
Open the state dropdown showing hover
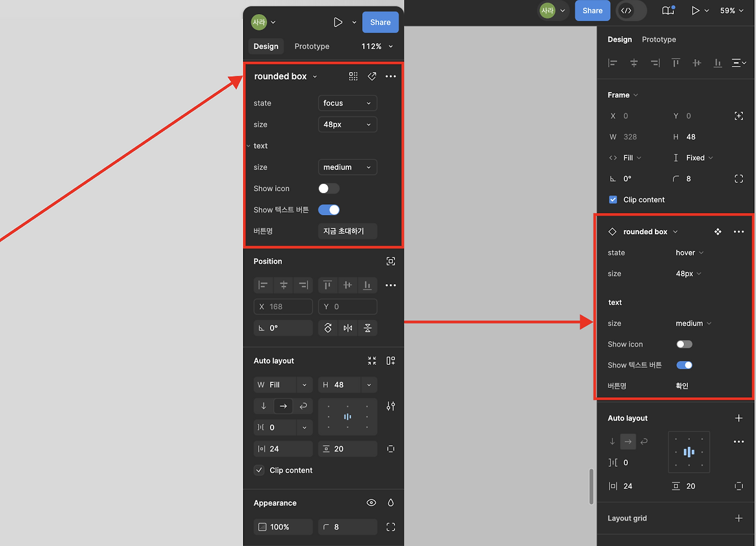690,253
